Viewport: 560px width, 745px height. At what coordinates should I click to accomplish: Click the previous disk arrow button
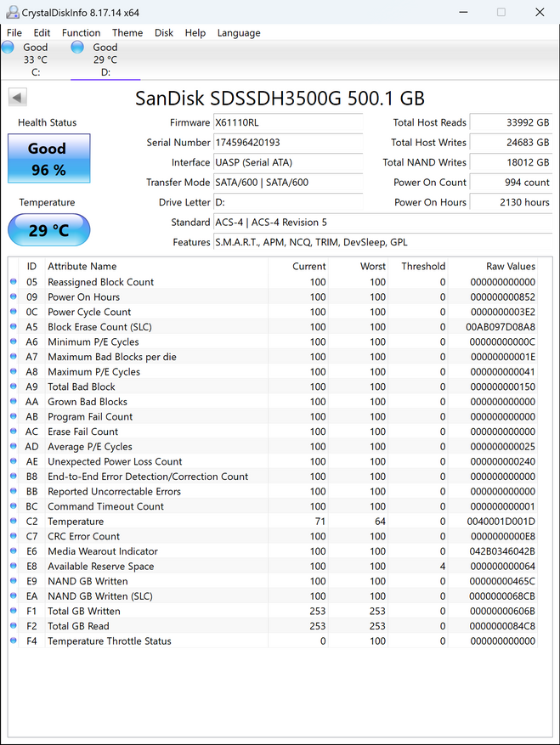18,98
